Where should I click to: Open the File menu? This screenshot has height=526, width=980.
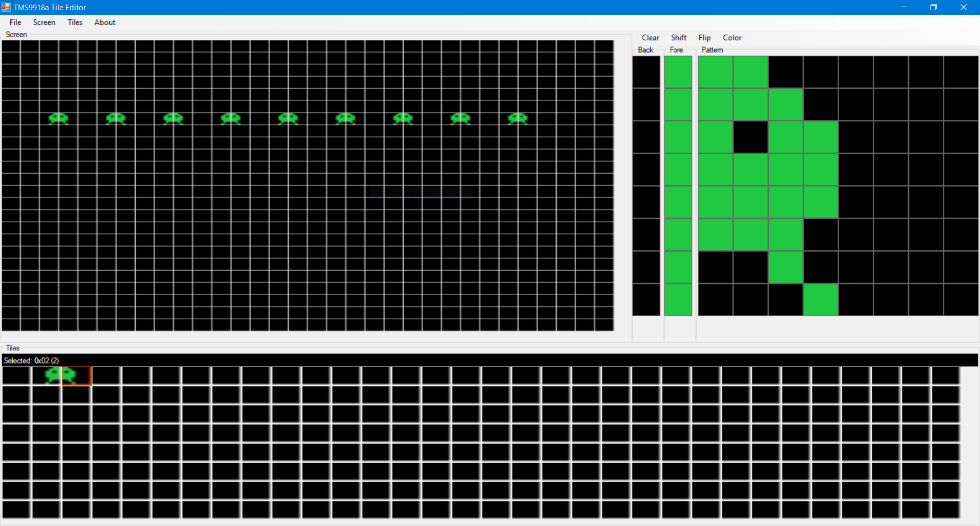[15, 22]
